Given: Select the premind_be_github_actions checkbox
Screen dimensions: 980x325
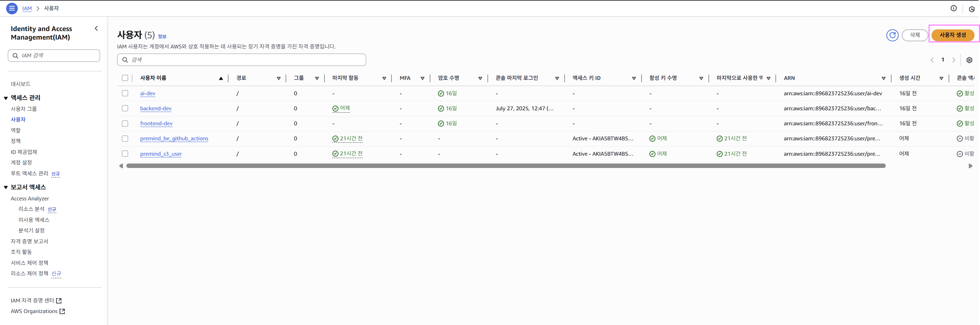Looking at the screenshot, I should coord(125,139).
